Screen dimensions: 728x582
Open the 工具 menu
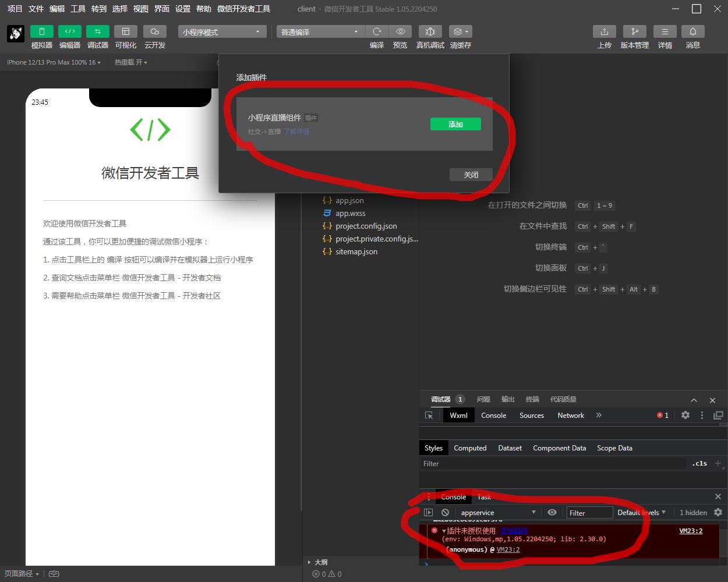pos(78,9)
